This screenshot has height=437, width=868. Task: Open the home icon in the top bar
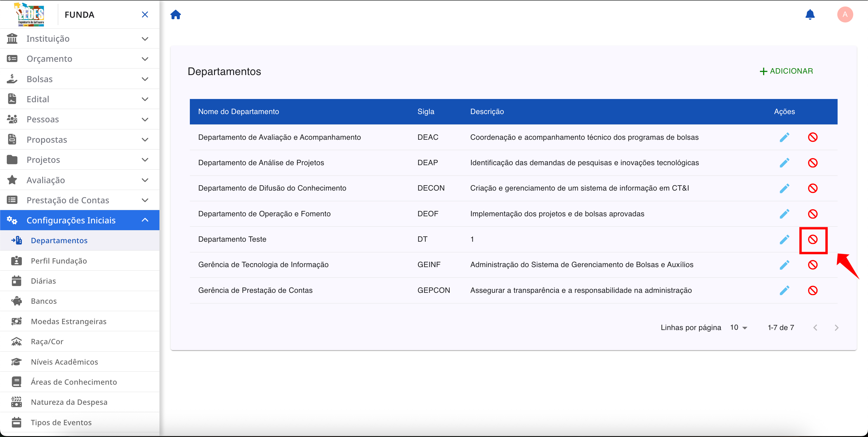[x=176, y=14]
